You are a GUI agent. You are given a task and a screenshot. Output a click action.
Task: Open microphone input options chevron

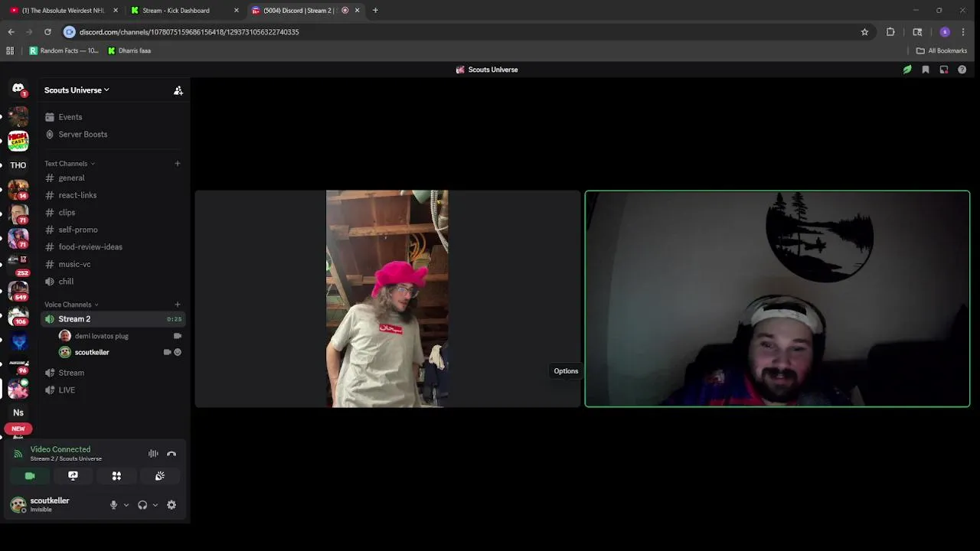pyautogui.click(x=126, y=505)
